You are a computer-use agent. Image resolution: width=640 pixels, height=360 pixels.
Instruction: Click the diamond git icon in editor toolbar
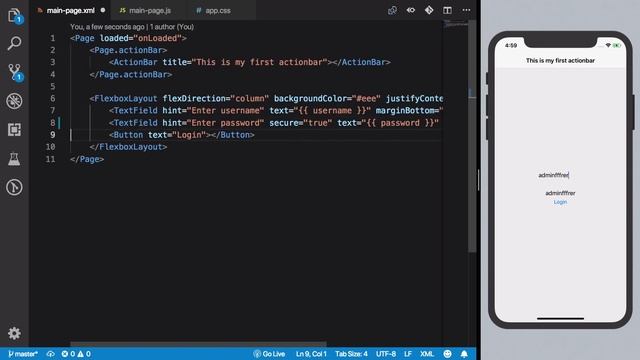[x=429, y=10]
